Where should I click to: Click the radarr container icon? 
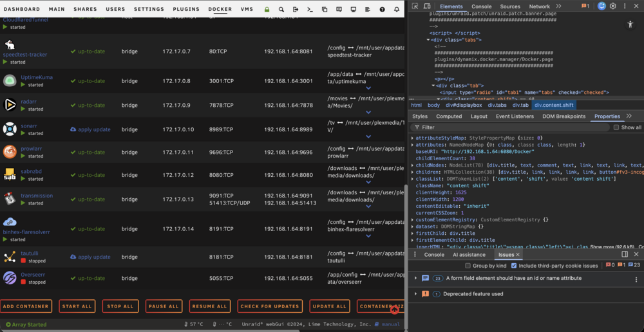10,105
